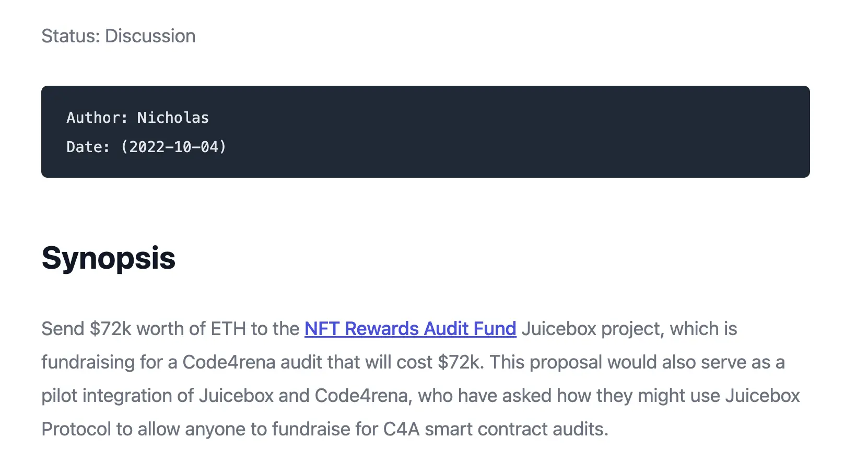Click the "Status:" label at top
Screen dimensions: 868x460
coord(71,36)
